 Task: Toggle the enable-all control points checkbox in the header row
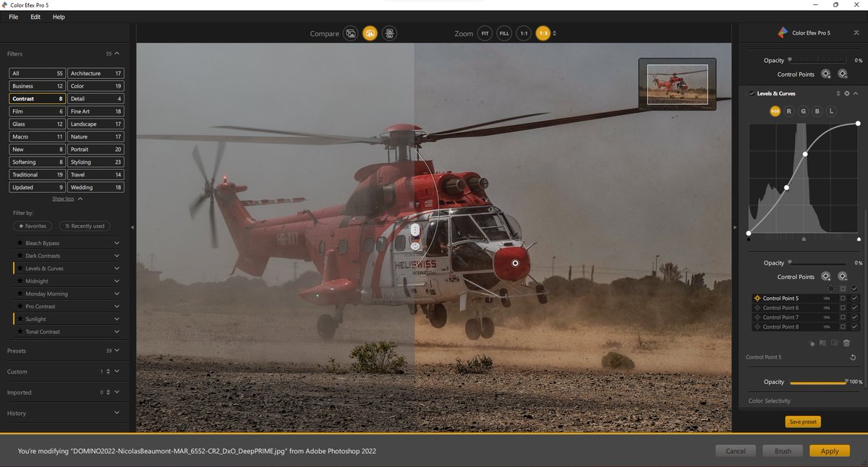[854, 288]
